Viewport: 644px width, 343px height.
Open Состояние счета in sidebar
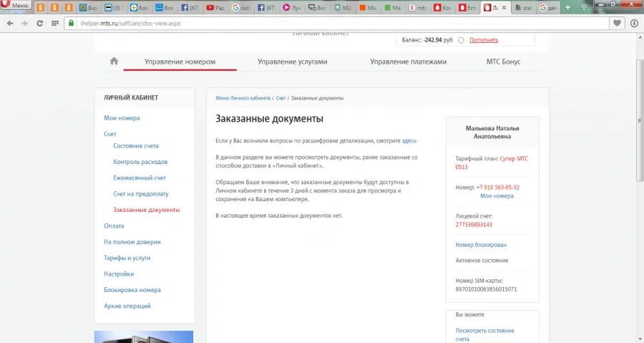pos(136,146)
